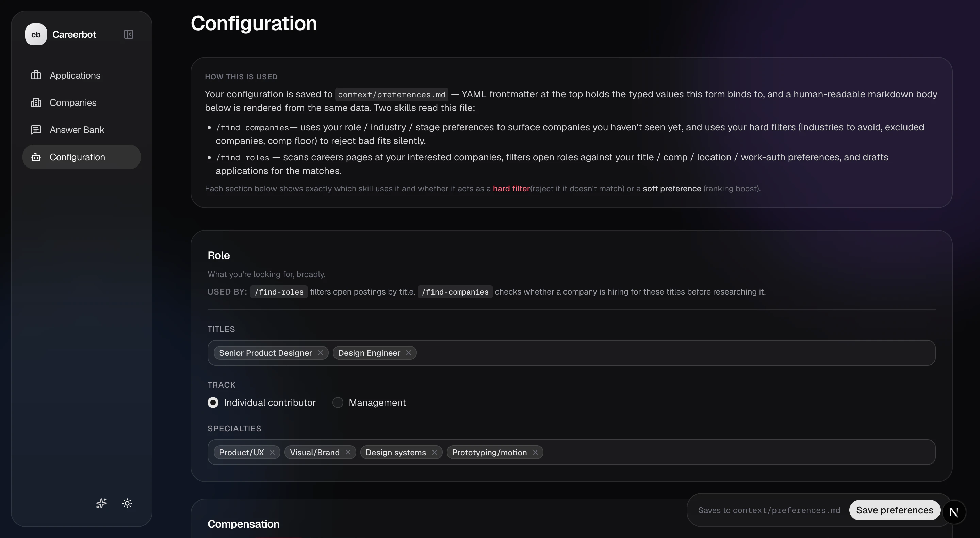
Task: Click the Careerbot app name
Action: point(74,34)
